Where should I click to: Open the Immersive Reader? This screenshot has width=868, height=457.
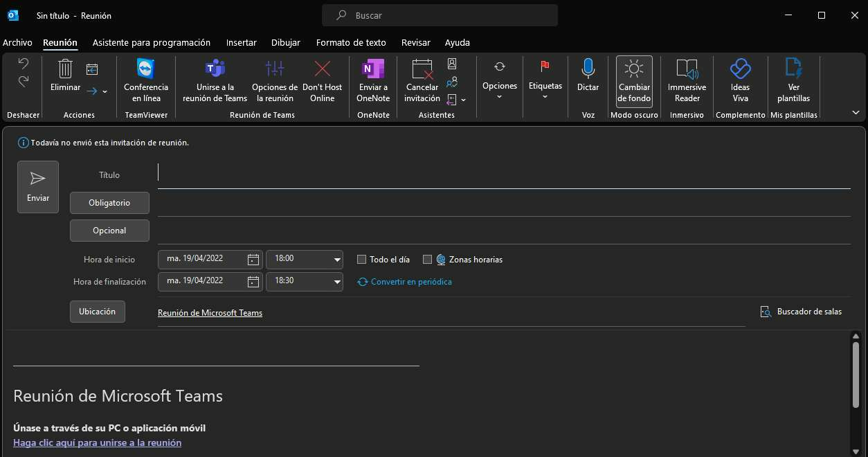pos(687,82)
